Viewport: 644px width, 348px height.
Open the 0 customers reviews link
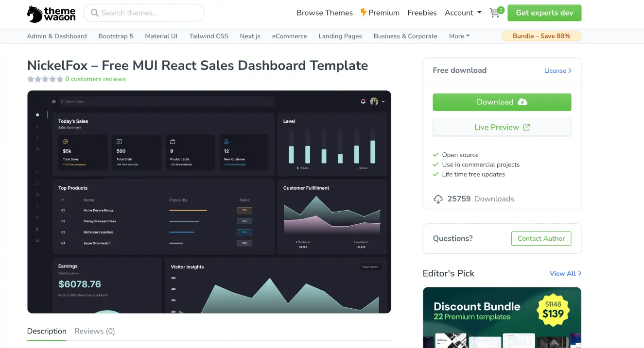click(95, 79)
